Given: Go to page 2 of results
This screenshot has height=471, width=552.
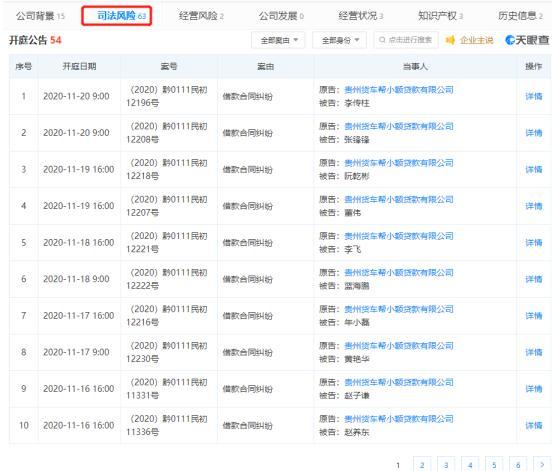Looking at the screenshot, I should [422, 465].
